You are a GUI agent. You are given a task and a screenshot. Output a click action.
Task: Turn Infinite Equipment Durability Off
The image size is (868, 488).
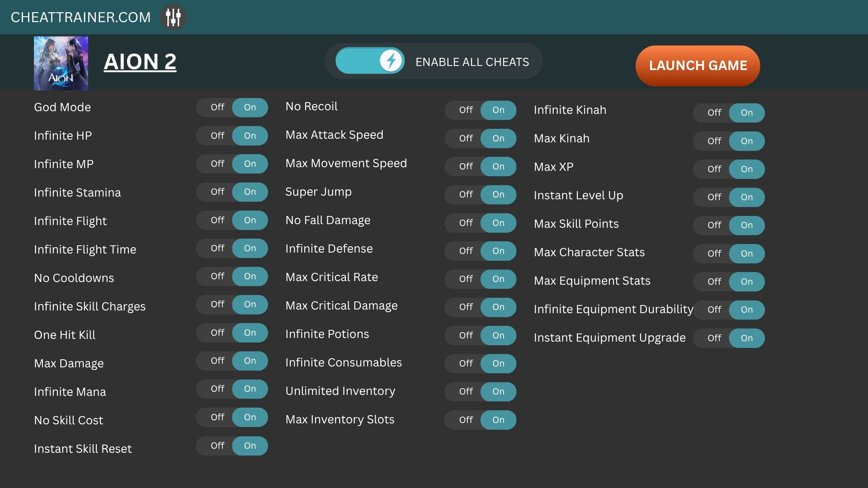coord(714,310)
